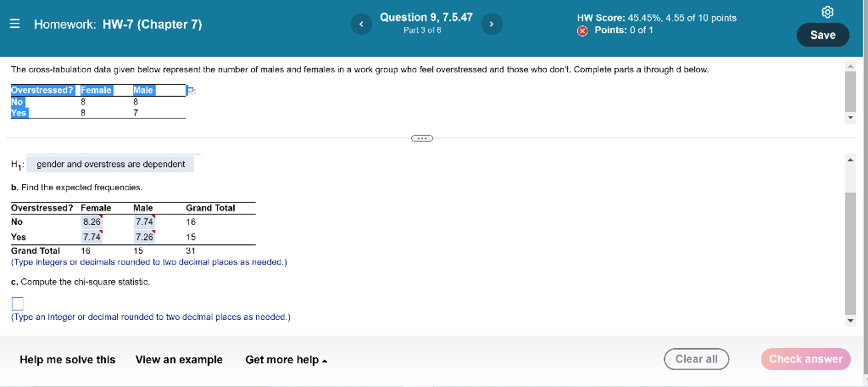Select highlighted 'No' row label

[x=17, y=102]
